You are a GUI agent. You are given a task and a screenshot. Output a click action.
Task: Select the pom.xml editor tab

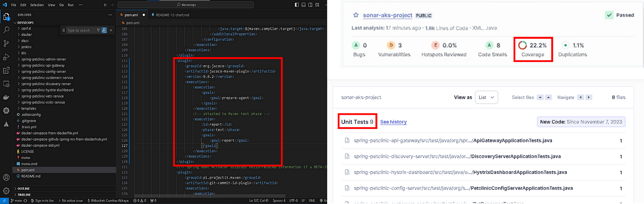(131, 15)
